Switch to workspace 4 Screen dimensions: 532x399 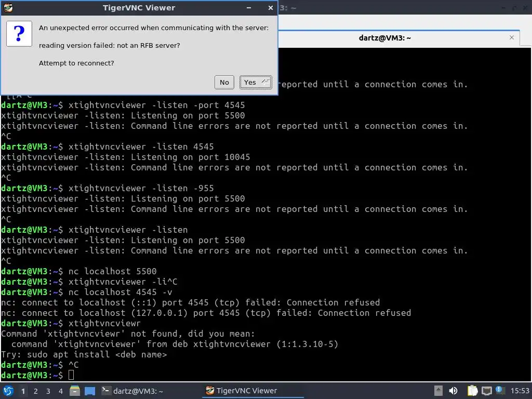click(x=61, y=391)
